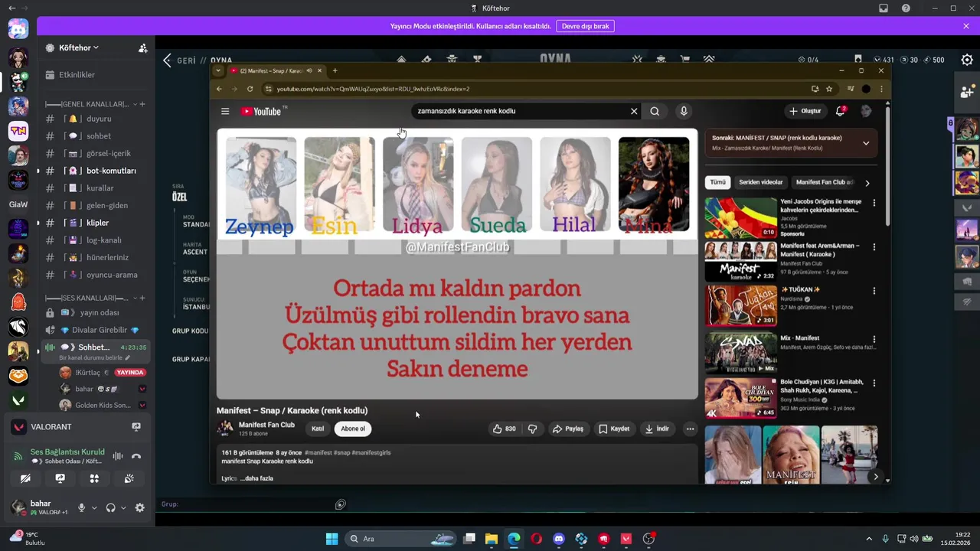Open Valorant add-friend icon
The width and height of the screenshot is (980, 551).
coord(967,91)
